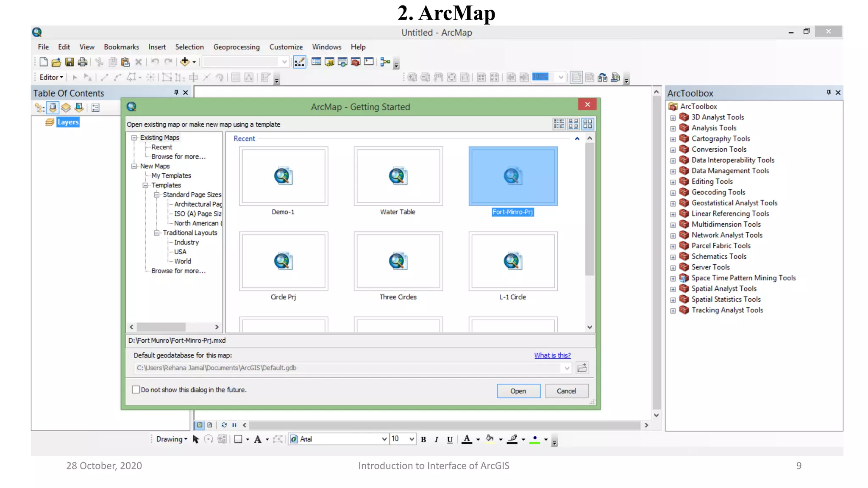Click the Refresh view icon below the map
Image resolution: width=868 pixels, height=488 pixels.
224,425
